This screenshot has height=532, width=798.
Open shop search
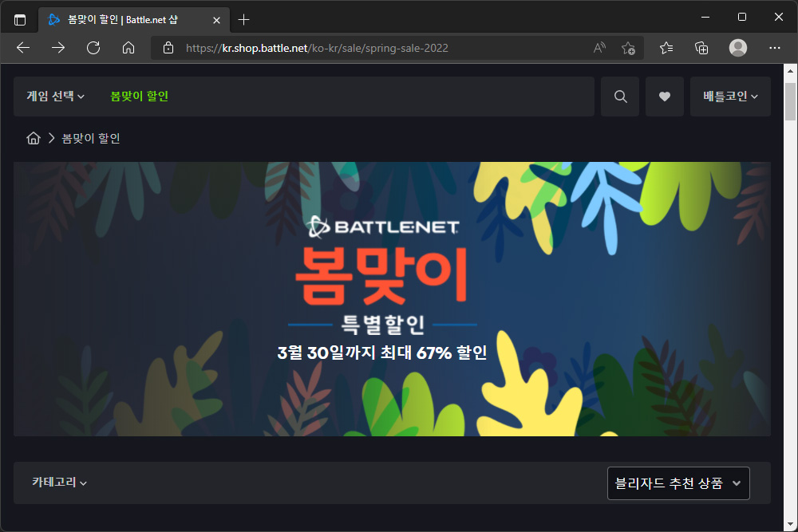pyautogui.click(x=620, y=97)
